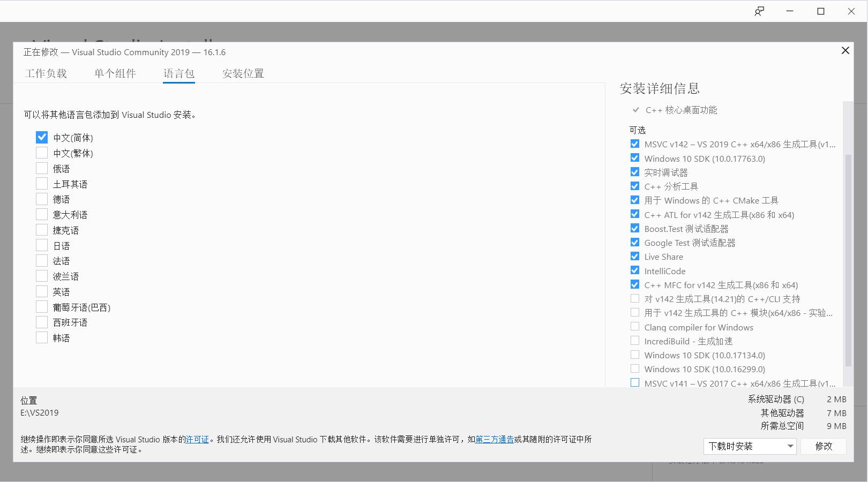Check IncrediBuild - 生成加速 component

635,341
